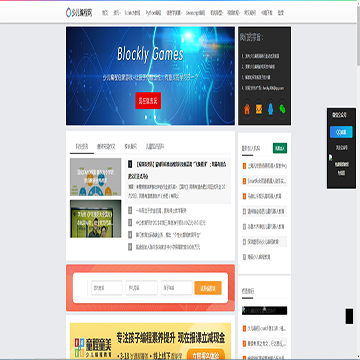Focus the first input field in orange form
This screenshot has height=360, width=360.
107,288
